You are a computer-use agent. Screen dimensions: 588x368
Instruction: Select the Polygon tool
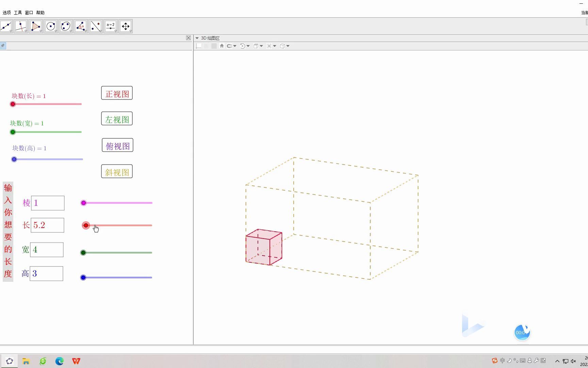[36, 26]
